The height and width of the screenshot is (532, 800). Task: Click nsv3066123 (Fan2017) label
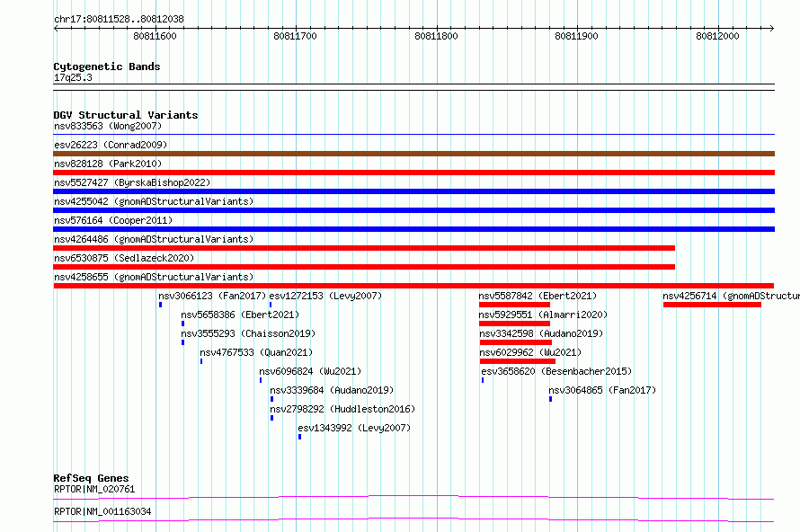tap(212, 296)
